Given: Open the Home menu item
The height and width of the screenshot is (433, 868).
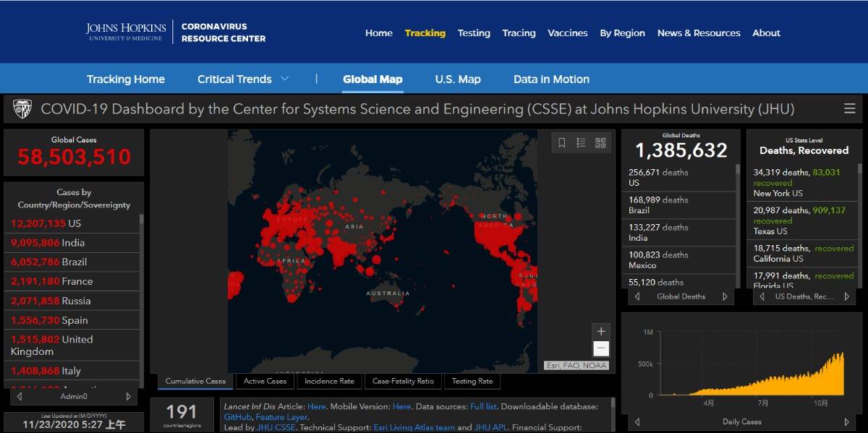Looking at the screenshot, I should coord(379,33).
